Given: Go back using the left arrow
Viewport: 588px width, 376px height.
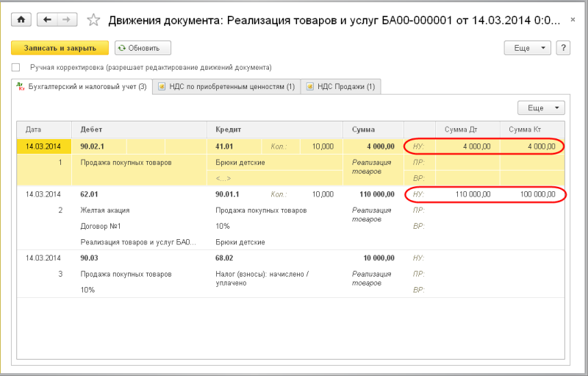Looking at the screenshot, I should coord(47,20).
